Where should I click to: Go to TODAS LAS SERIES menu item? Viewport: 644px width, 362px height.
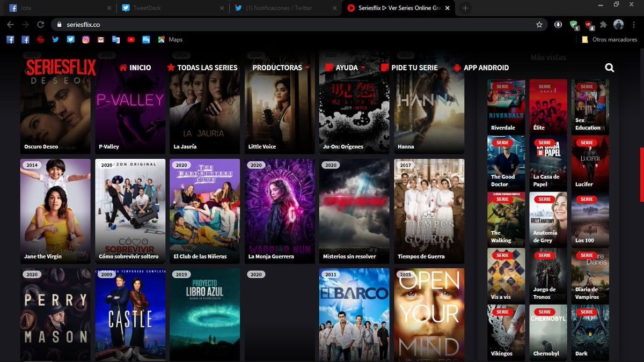pyautogui.click(x=202, y=68)
